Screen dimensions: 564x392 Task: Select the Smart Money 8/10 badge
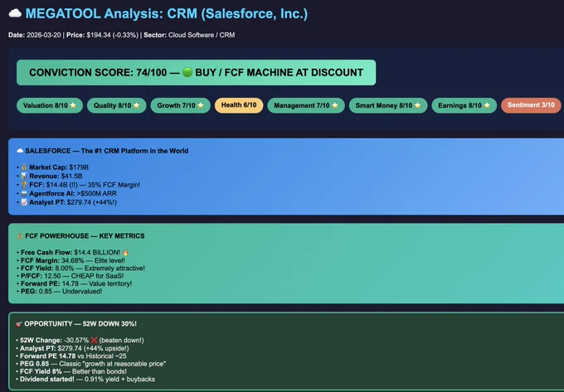click(388, 105)
